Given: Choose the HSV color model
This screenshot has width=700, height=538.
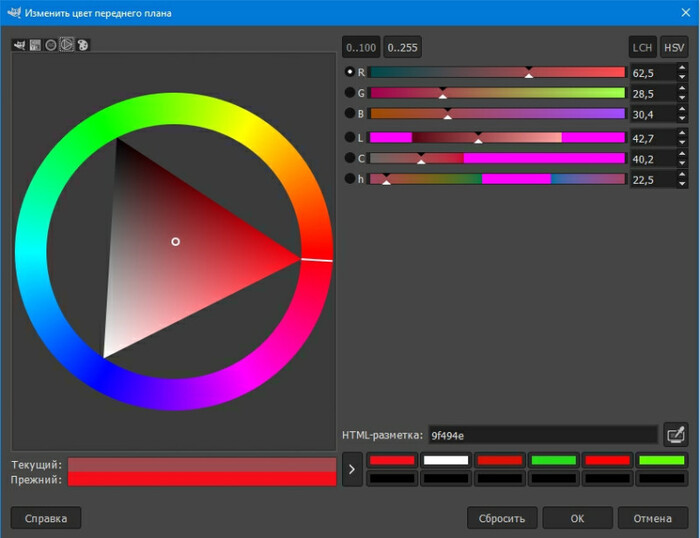Looking at the screenshot, I should (x=674, y=47).
